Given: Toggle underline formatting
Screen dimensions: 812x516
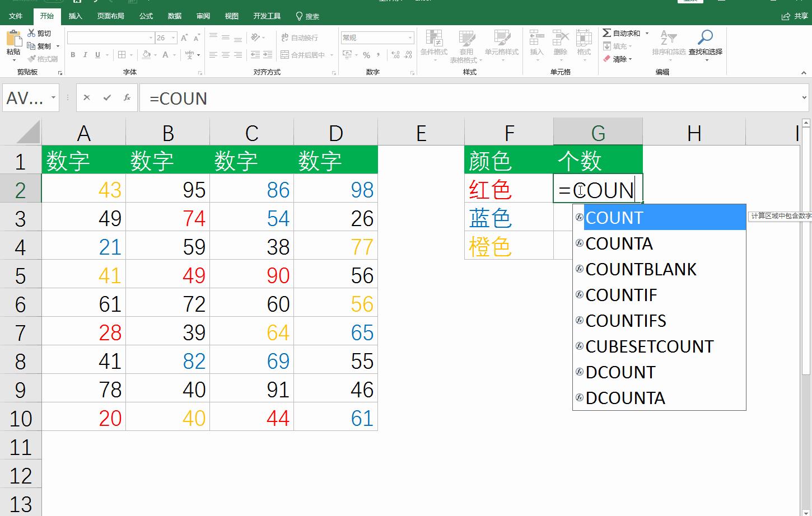Looking at the screenshot, I should [96, 55].
